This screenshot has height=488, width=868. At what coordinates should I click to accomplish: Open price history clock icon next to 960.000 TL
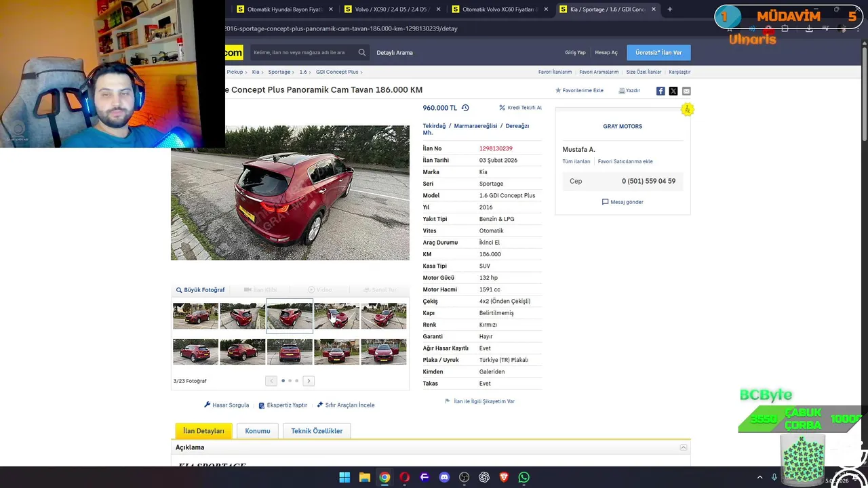point(465,108)
